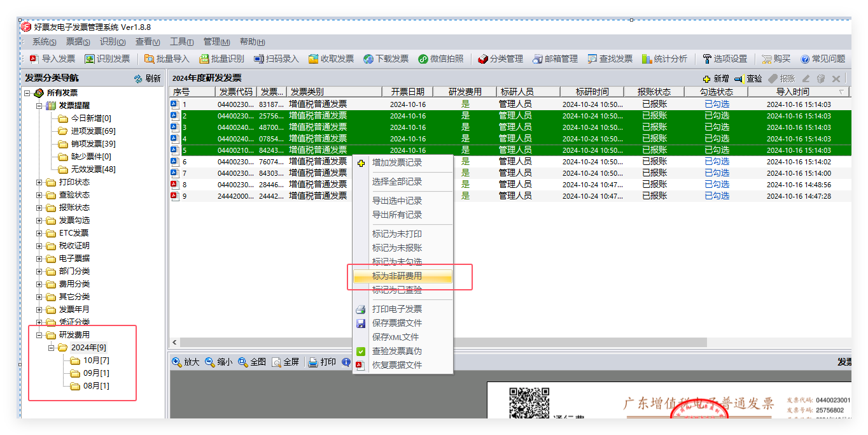Select invoice row number 9
Screen dimensions: 868x435
pos(510,196)
